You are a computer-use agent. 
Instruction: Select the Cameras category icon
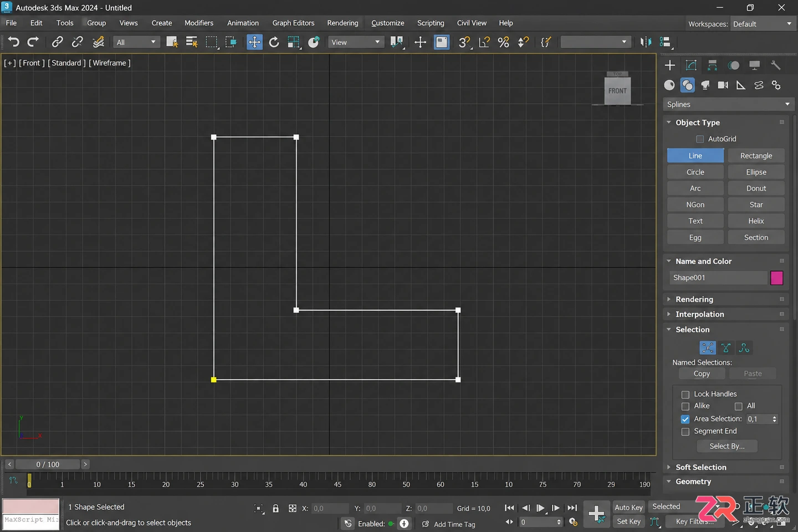click(723, 85)
